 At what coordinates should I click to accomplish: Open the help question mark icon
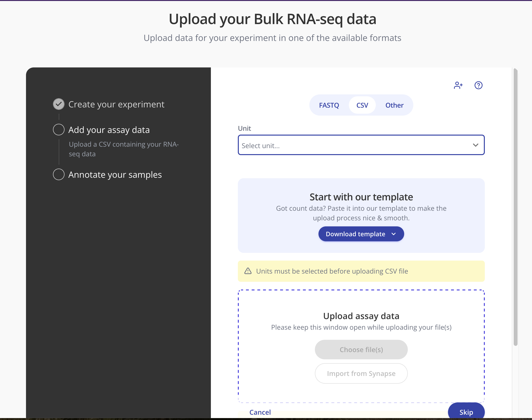click(x=478, y=85)
